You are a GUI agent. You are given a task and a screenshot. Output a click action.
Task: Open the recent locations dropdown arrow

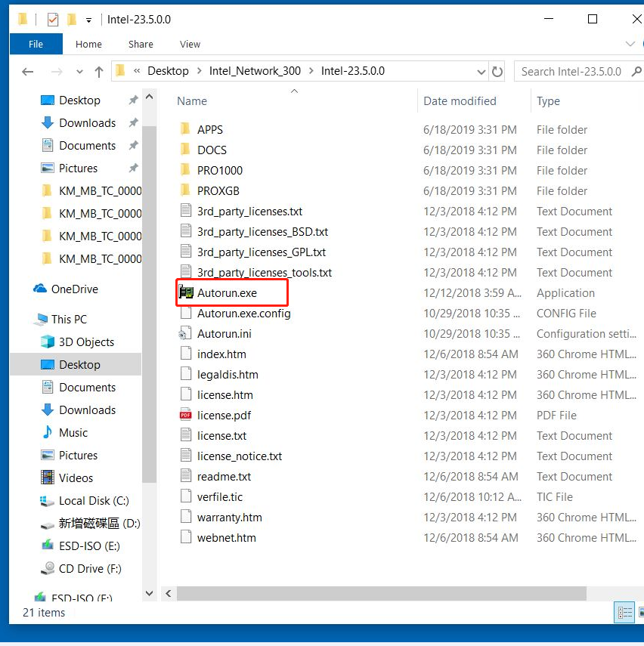coord(80,72)
